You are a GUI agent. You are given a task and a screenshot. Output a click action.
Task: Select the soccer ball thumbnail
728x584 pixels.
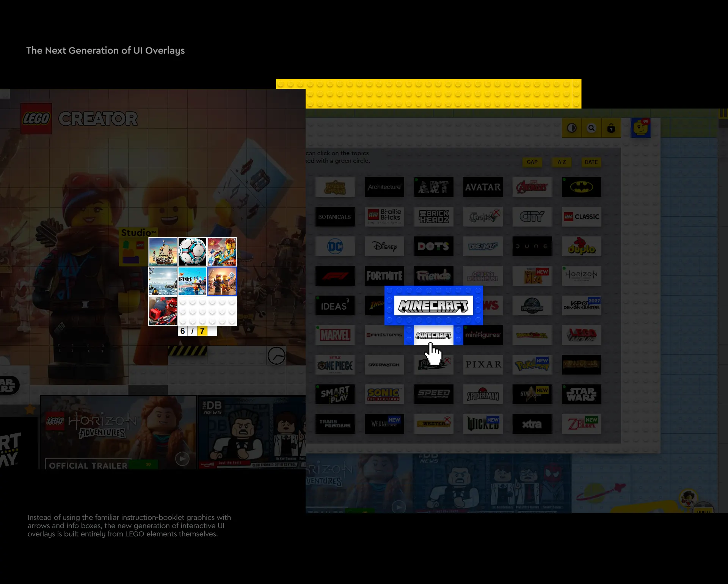193,252
